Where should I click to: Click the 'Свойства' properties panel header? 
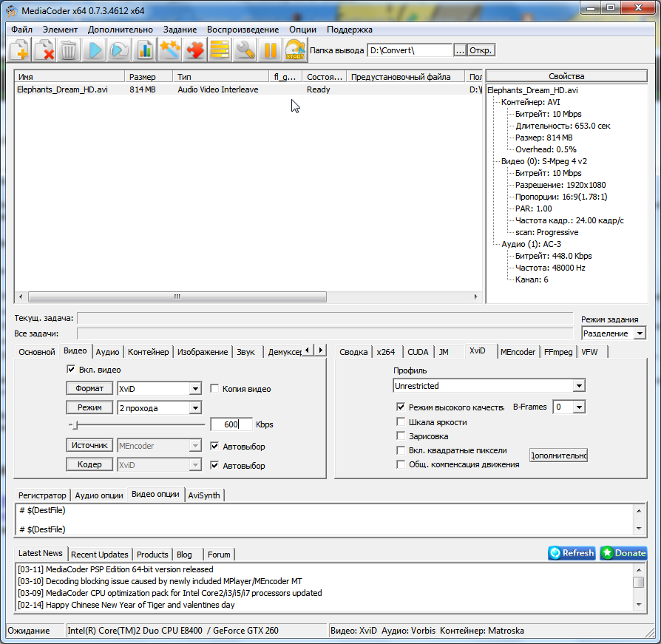click(x=566, y=76)
